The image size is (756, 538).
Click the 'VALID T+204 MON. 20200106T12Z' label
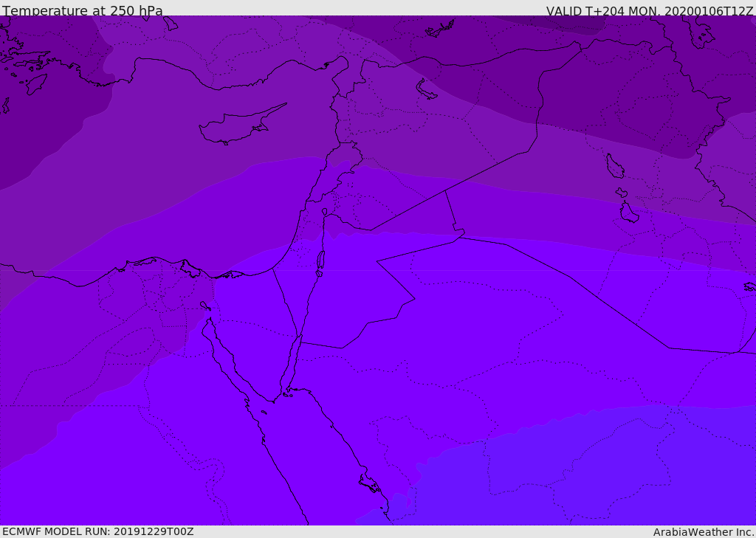coord(650,10)
